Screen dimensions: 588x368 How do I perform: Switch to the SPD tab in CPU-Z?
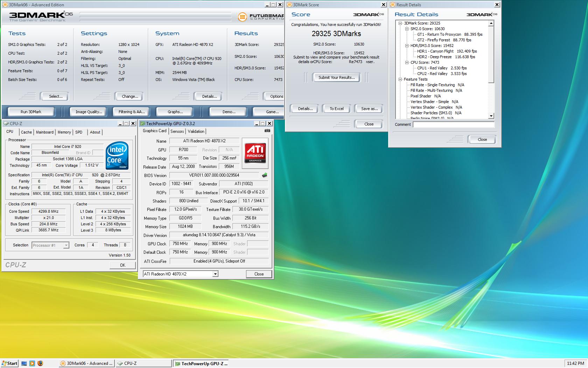tap(79, 132)
